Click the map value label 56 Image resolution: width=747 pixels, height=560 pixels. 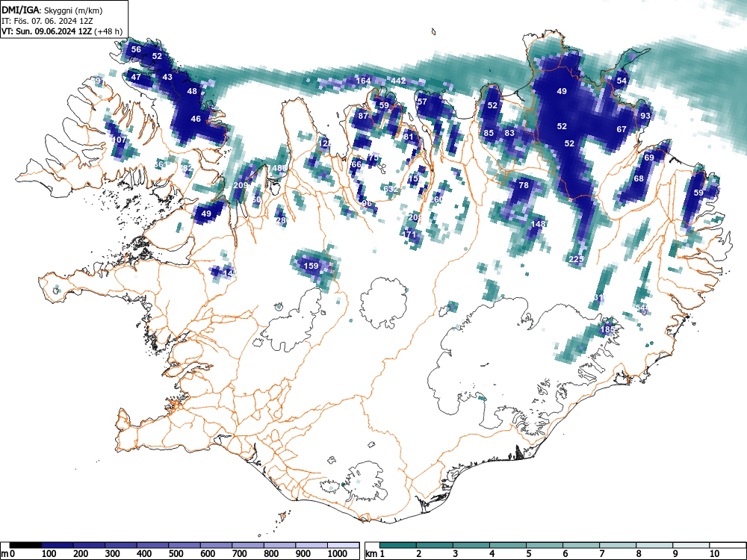[x=136, y=49]
